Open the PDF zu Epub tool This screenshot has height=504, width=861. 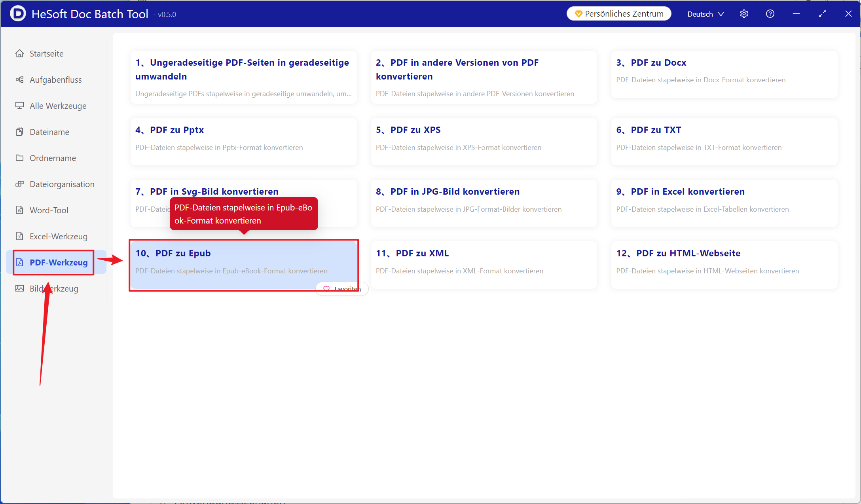point(243,265)
